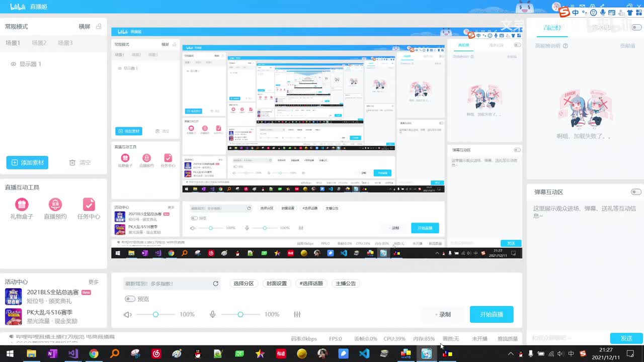Mute the speaker output icon

(128, 314)
